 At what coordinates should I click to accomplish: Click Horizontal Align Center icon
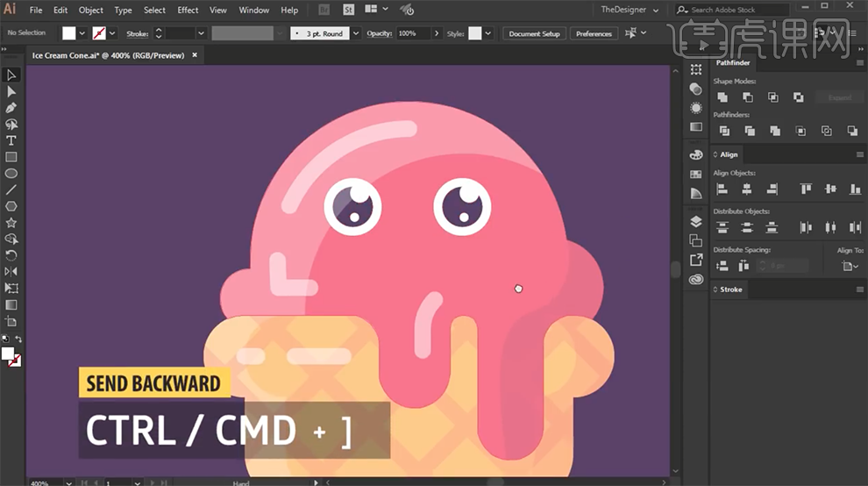(747, 189)
